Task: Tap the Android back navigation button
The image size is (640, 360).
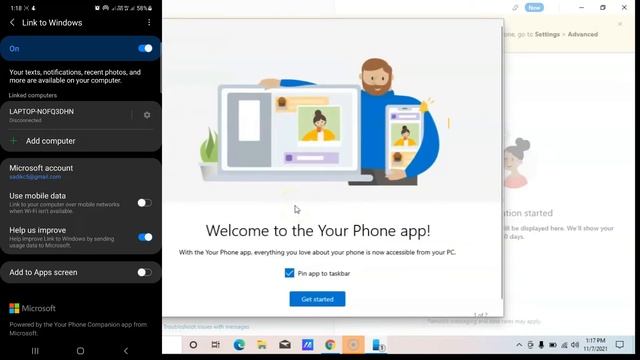Action: (x=126, y=351)
